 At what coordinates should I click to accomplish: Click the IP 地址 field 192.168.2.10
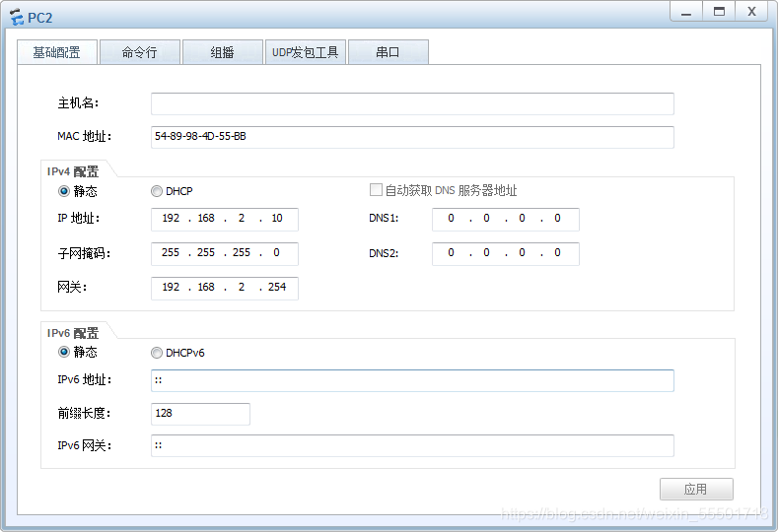225,219
